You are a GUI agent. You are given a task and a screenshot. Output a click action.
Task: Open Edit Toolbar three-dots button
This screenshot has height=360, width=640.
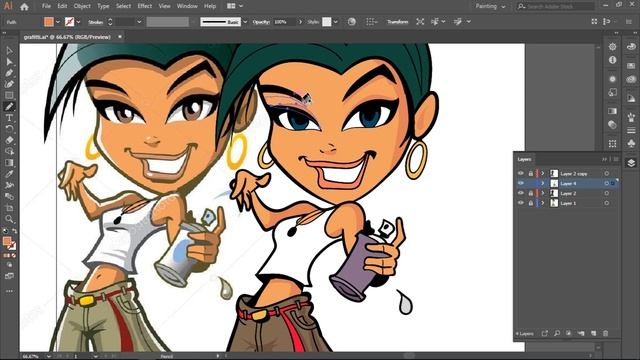(9, 291)
